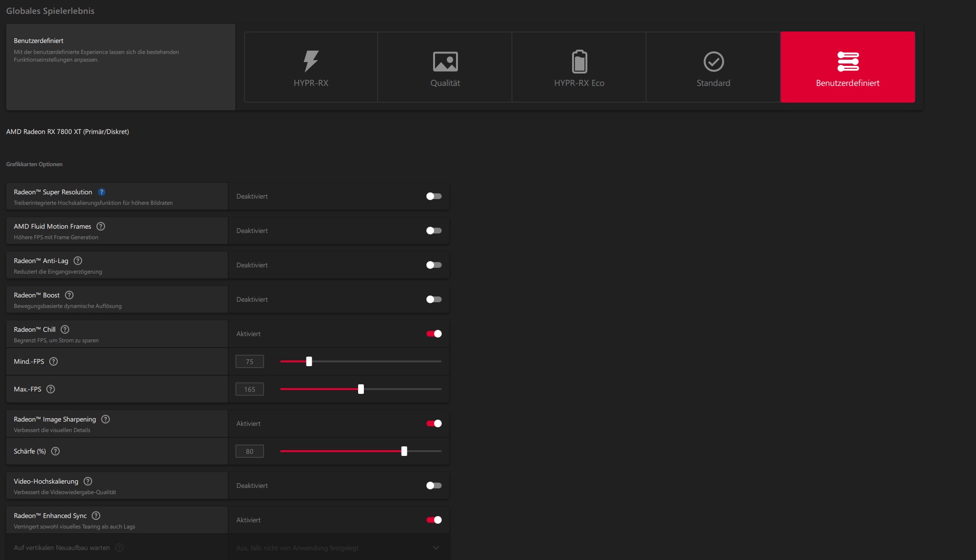Select the HYPR-RX lightning bolt profile

[x=311, y=67]
